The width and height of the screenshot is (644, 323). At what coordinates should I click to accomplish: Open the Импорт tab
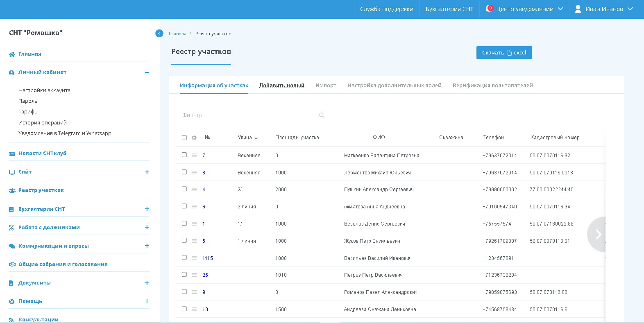coord(326,86)
